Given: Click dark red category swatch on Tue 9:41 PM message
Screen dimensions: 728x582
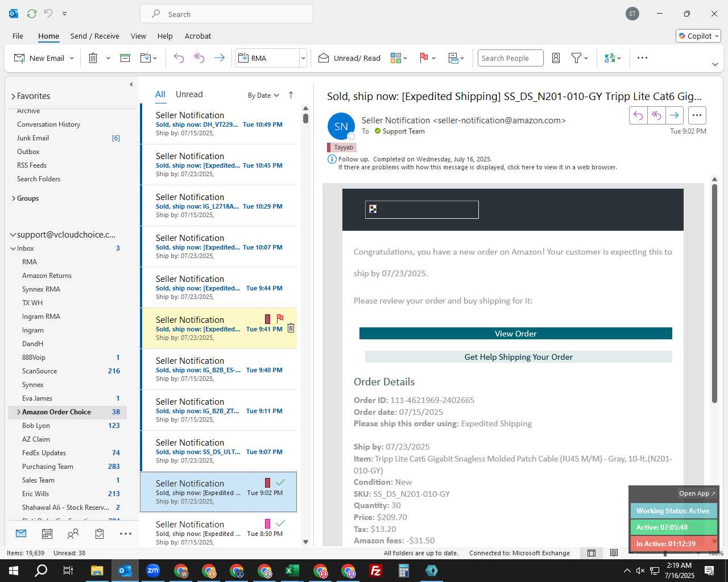Looking at the screenshot, I should pos(267,319).
